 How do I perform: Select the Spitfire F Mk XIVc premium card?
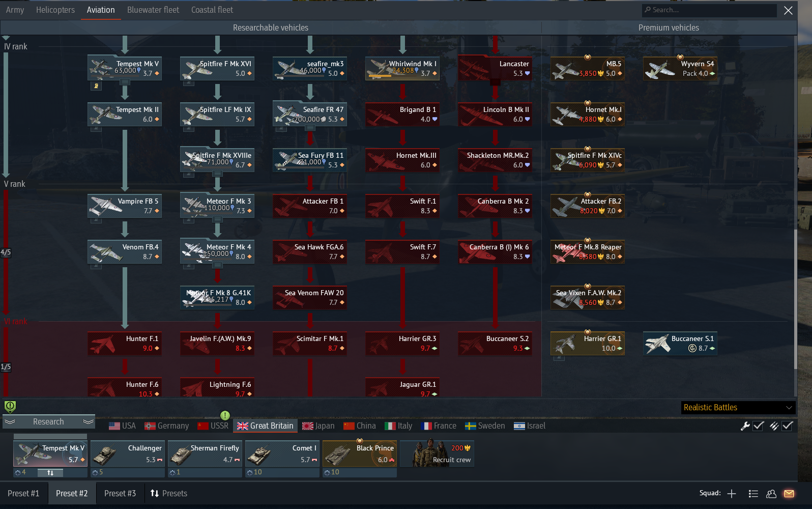click(x=588, y=160)
